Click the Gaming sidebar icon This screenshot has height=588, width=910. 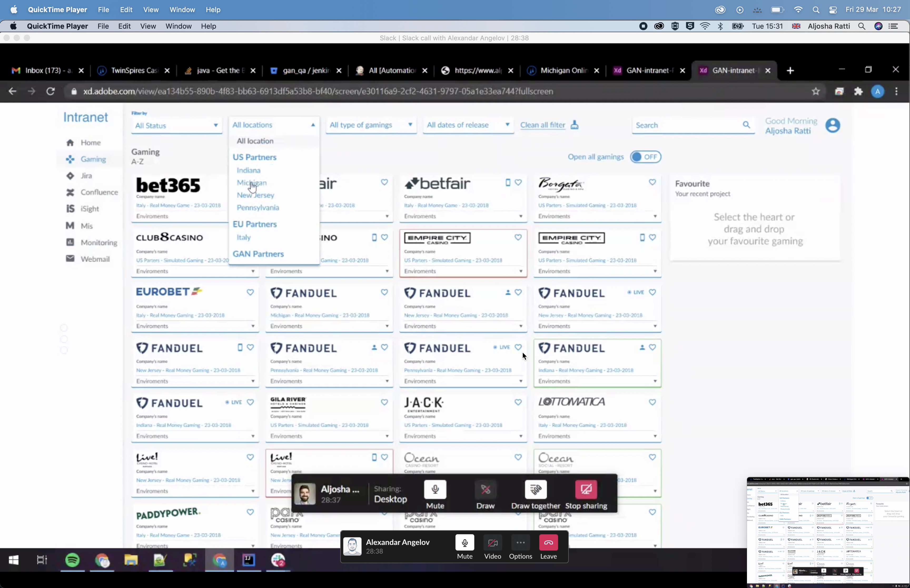click(70, 159)
